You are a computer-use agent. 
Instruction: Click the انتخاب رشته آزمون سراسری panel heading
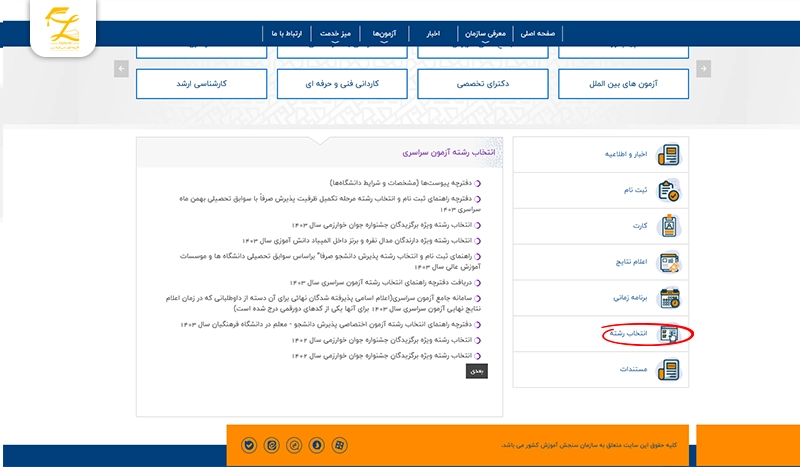tap(448, 153)
